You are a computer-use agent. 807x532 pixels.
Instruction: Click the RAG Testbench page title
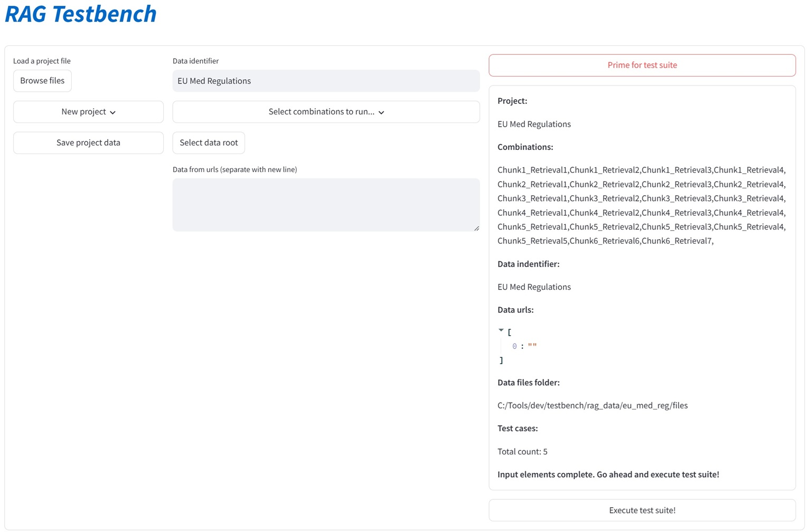(81, 14)
